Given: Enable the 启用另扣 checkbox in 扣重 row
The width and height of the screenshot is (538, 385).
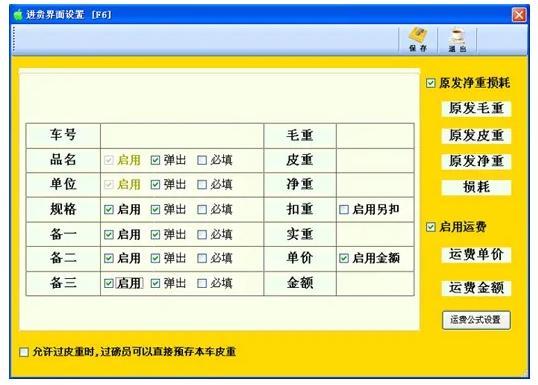Looking at the screenshot, I should (x=344, y=209).
